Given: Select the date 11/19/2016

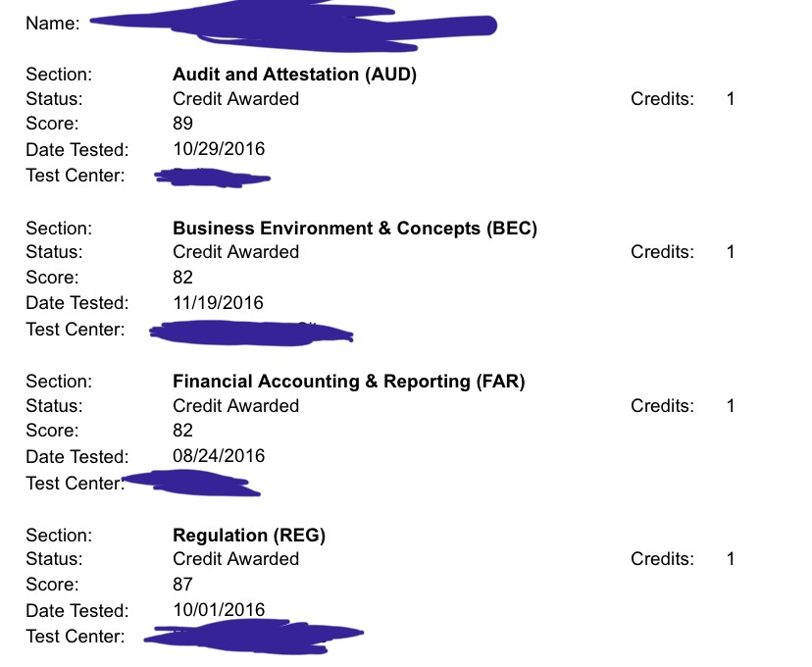Looking at the screenshot, I should [x=218, y=302].
